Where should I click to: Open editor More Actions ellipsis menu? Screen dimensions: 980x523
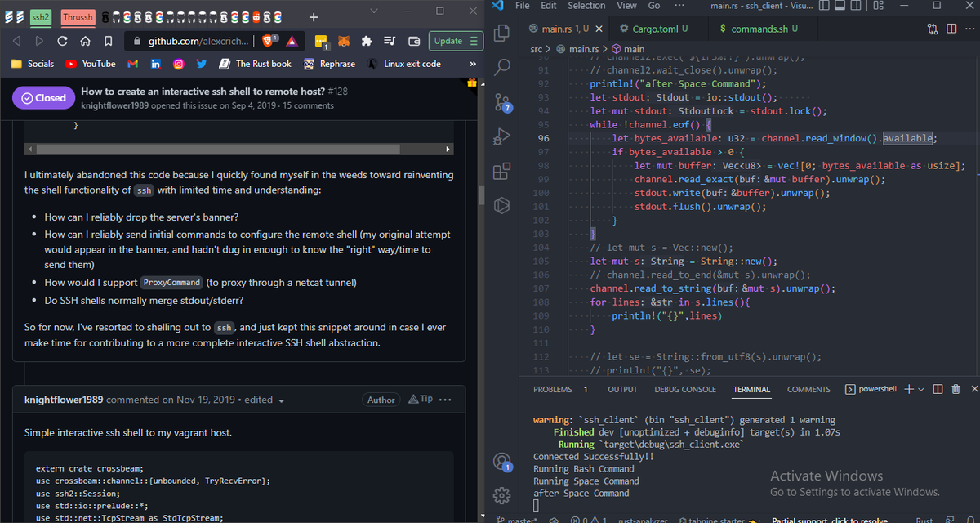pos(969,29)
